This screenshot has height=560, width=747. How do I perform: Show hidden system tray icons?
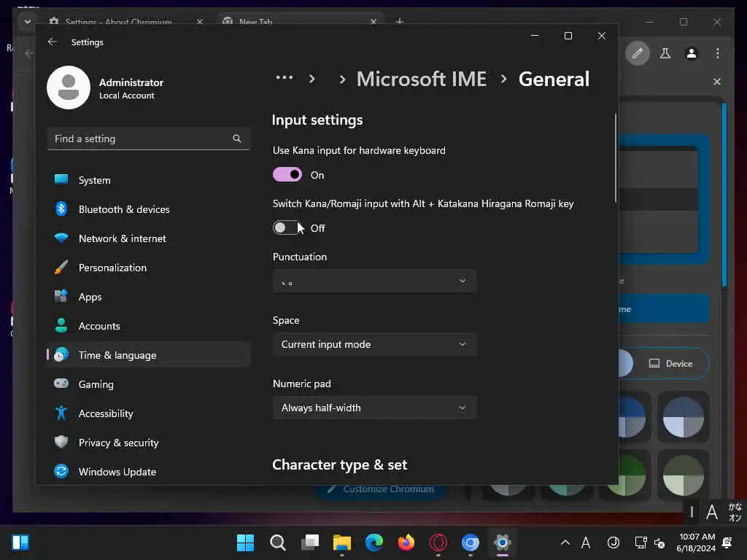(x=565, y=542)
